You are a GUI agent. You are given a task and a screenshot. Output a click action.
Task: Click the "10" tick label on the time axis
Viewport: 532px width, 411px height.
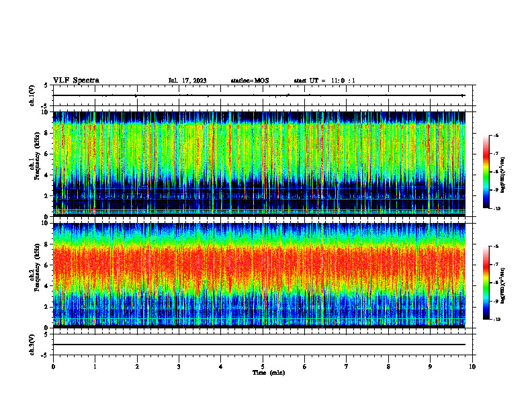(x=472, y=367)
